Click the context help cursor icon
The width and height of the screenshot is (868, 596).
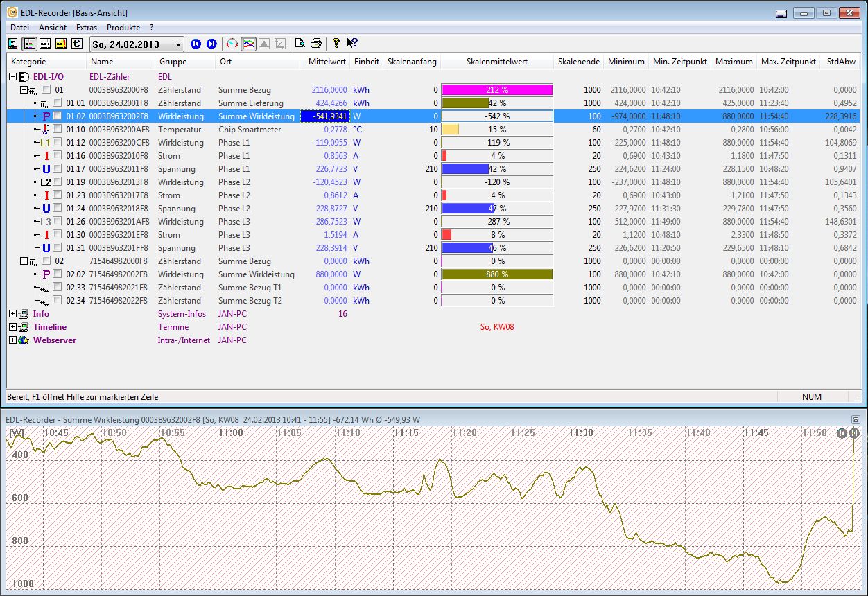352,44
